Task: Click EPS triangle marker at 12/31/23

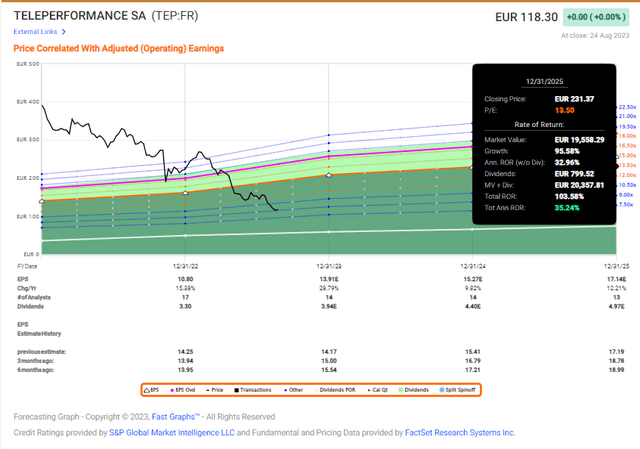Action: (x=329, y=175)
